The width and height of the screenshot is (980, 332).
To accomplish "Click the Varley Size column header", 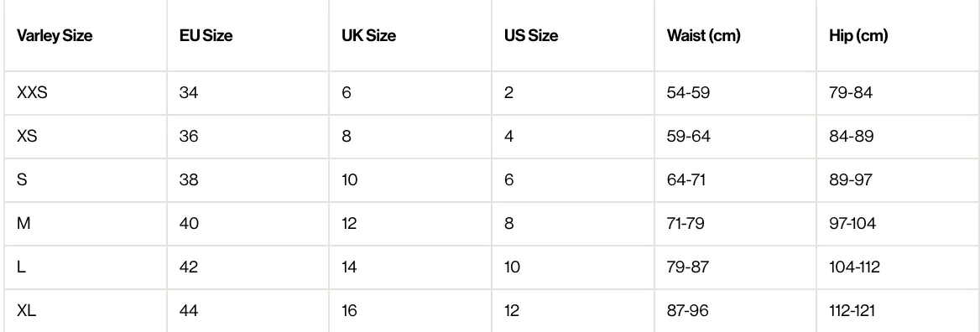I will click(x=55, y=35).
